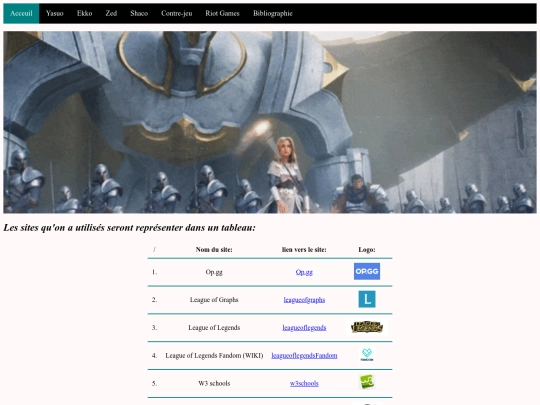Select the 'League of Graphs' name cell
The image size is (540, 405).
click(214, 300)
